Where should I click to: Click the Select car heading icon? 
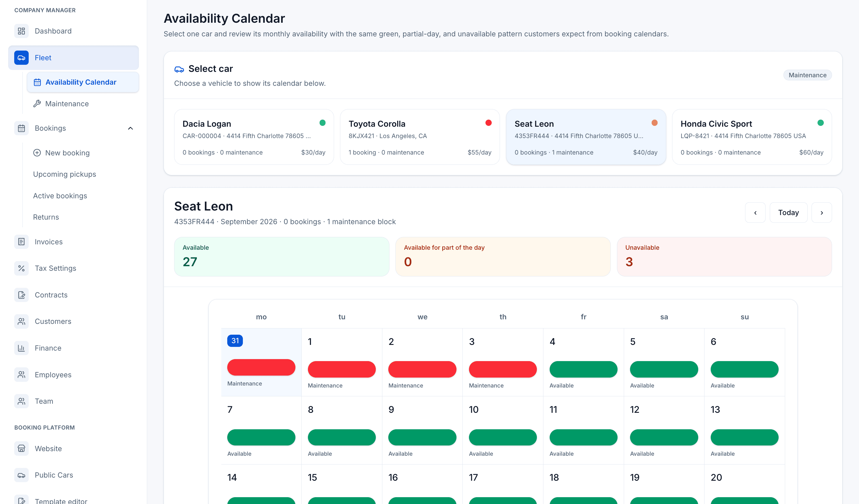179,69
